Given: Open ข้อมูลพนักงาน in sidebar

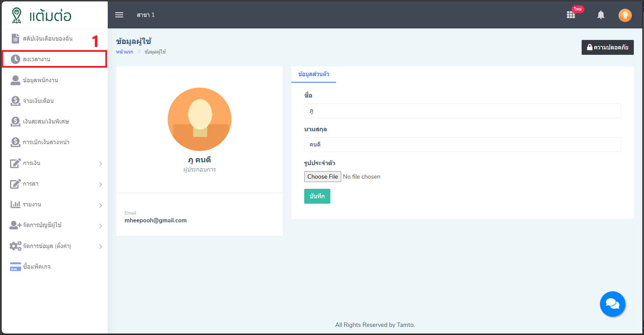Looking at the screenshot, I should [x=40, y=80].
